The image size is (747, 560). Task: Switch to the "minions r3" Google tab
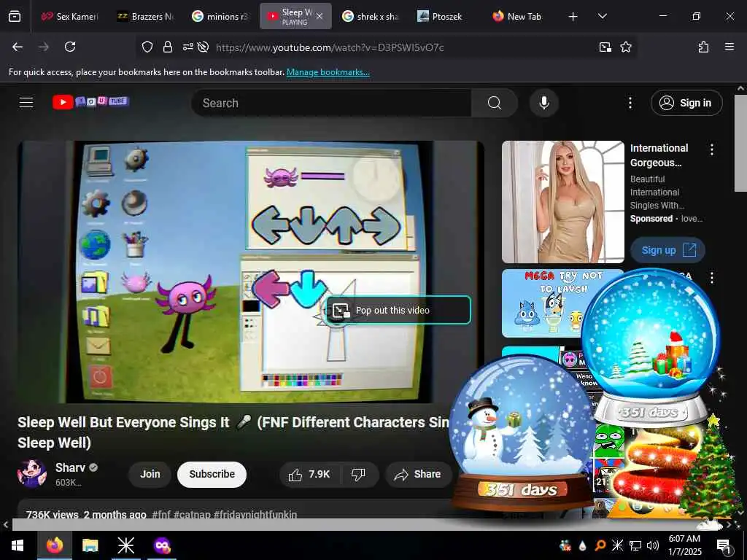point(220,16)
